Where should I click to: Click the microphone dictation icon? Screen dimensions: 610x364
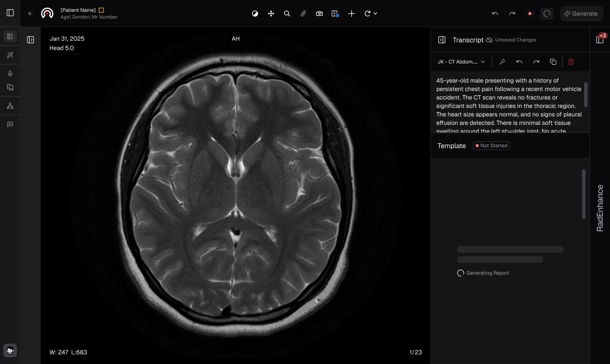tap(10, 74)
